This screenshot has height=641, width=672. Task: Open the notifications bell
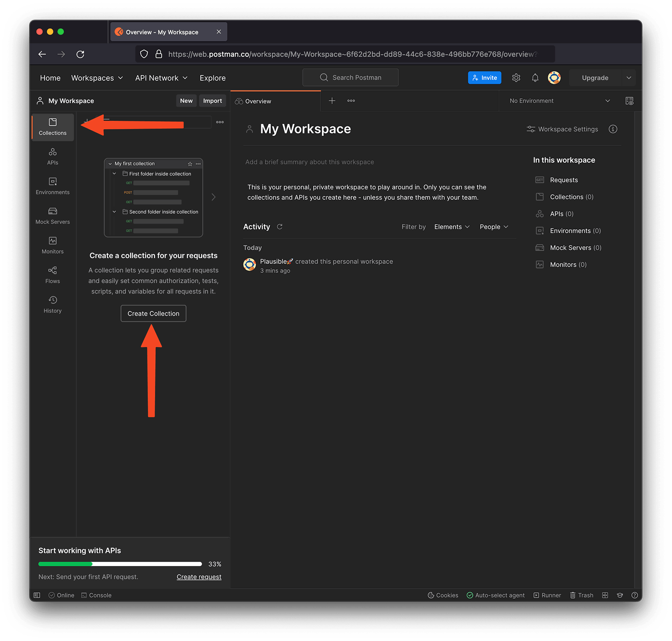[535, 78]
